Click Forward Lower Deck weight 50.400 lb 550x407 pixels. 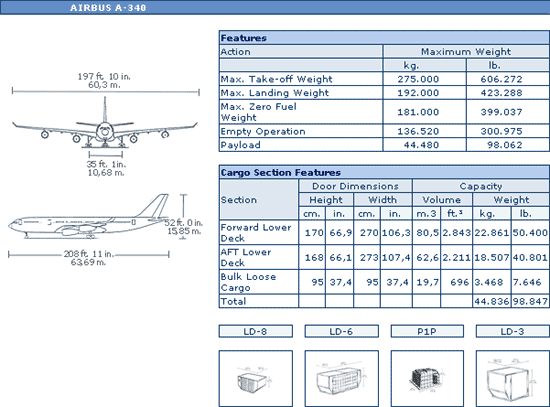tap(530, 233)
